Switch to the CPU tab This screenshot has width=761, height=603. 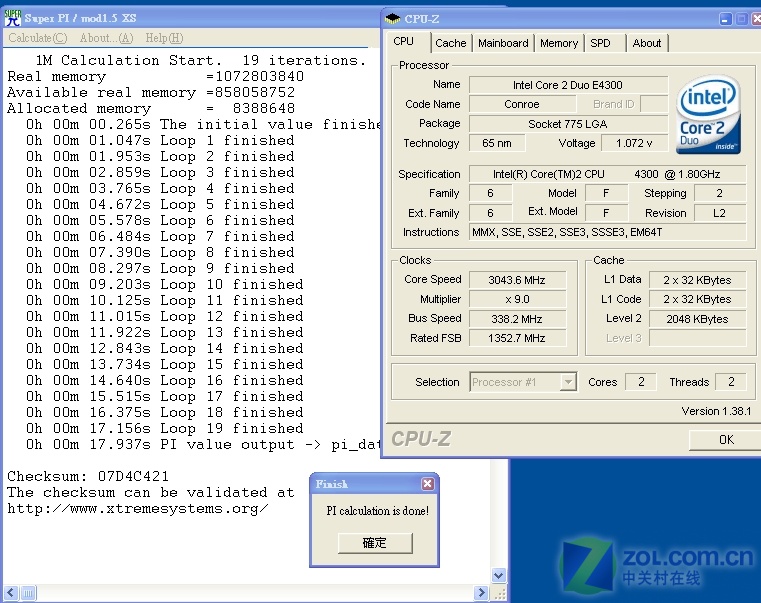point(408,42)
